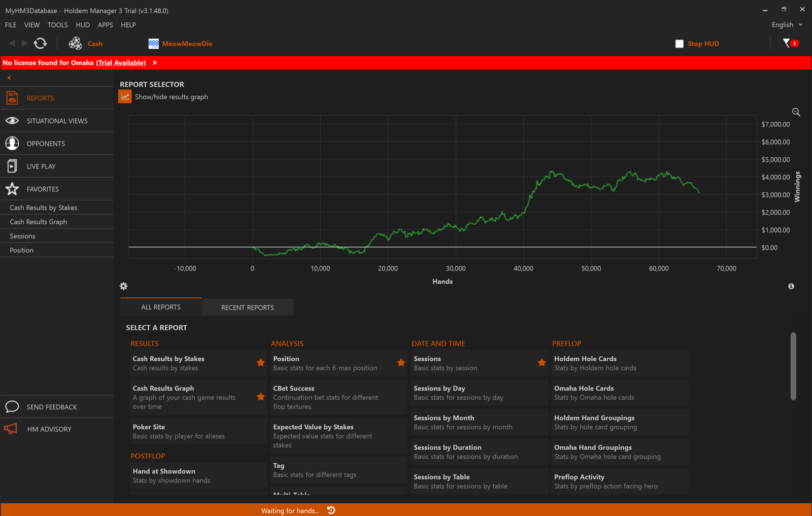Open the Holdem Hand Groupings report
Viewport: 812px width, 516px height.
point(620,422)
